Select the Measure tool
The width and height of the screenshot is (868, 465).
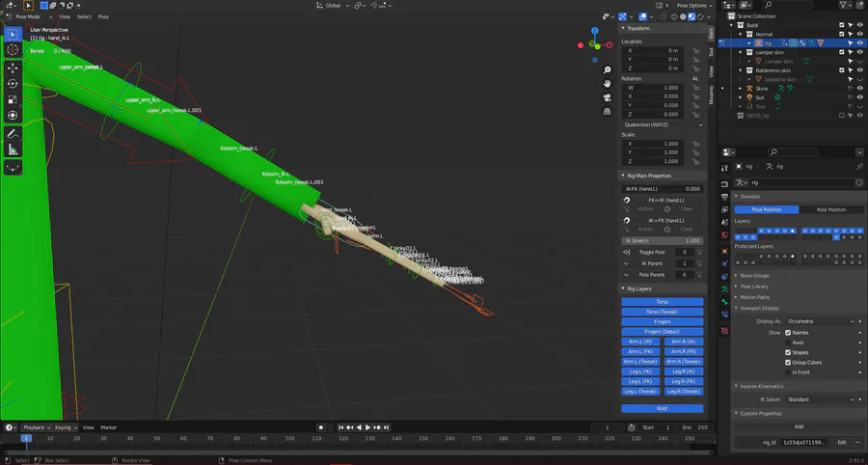[x=13, y=150]
